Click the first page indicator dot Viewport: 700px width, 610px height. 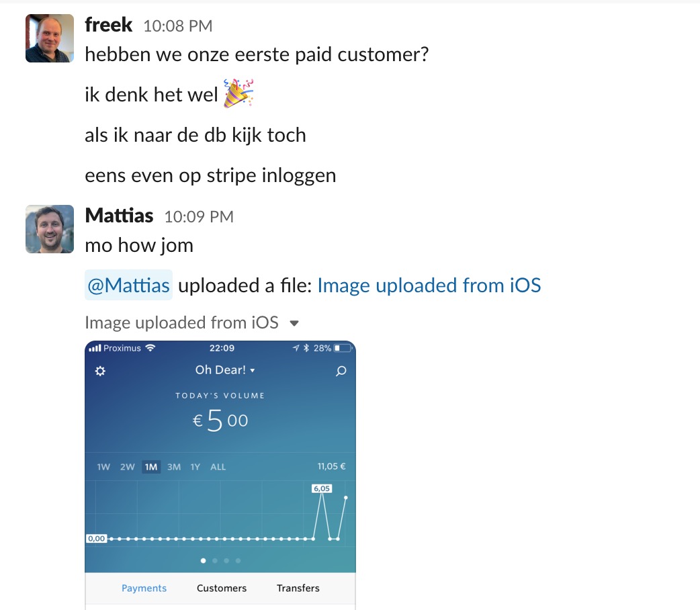click(204, 560)
